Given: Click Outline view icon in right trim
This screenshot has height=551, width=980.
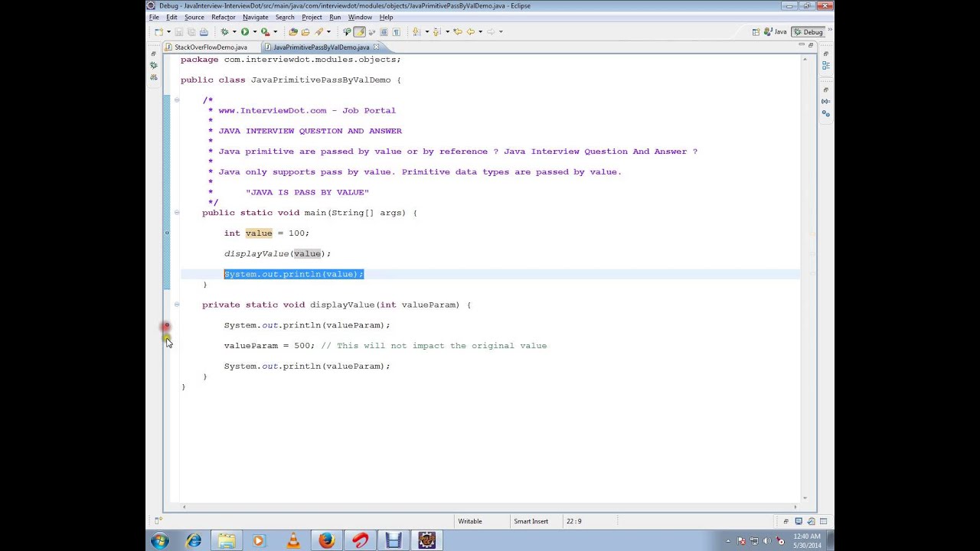Looking at the screenshot, I should pos(825,65).
